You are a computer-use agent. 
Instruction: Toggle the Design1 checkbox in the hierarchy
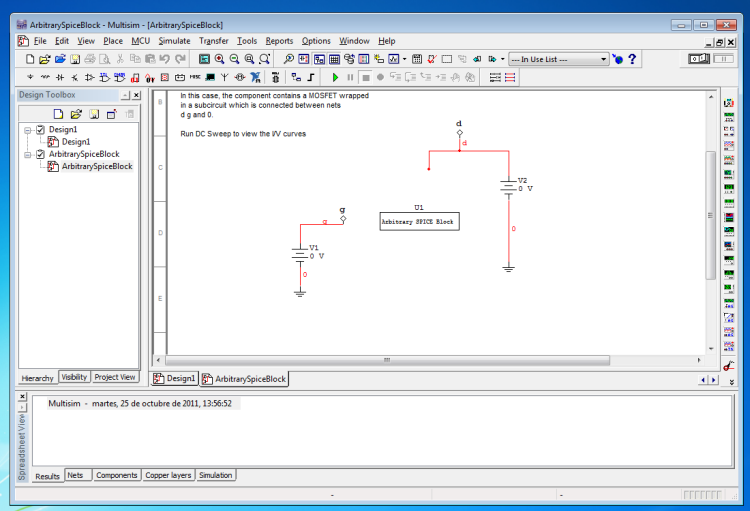[40, 130]
